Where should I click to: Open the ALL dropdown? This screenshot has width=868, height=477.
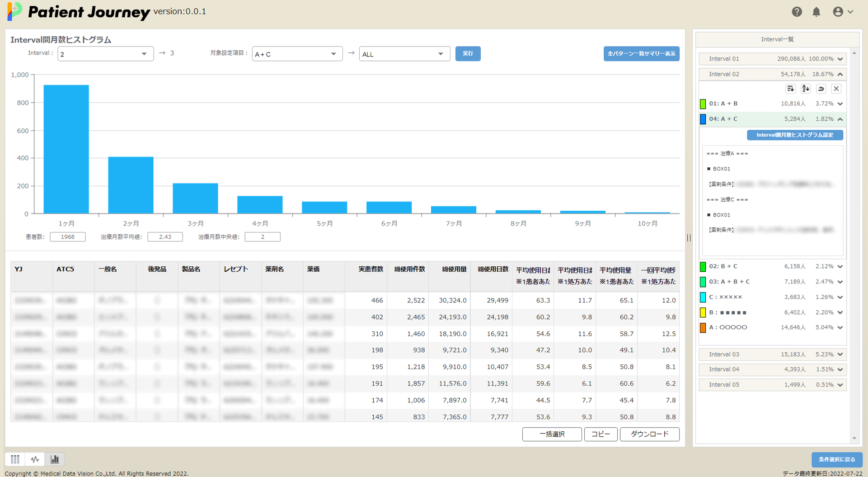[x=404, y=54]
